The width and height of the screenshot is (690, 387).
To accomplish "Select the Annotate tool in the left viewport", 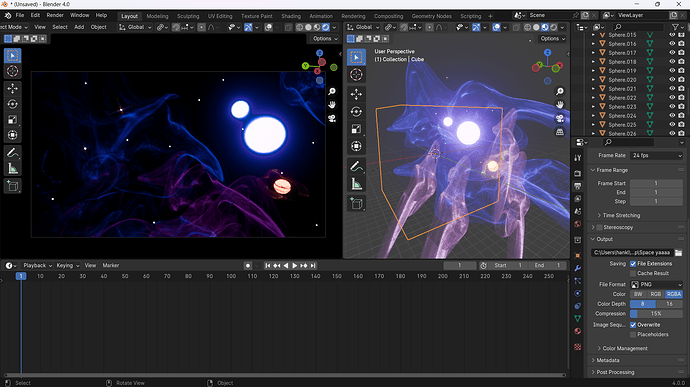I will coord(12,153).
